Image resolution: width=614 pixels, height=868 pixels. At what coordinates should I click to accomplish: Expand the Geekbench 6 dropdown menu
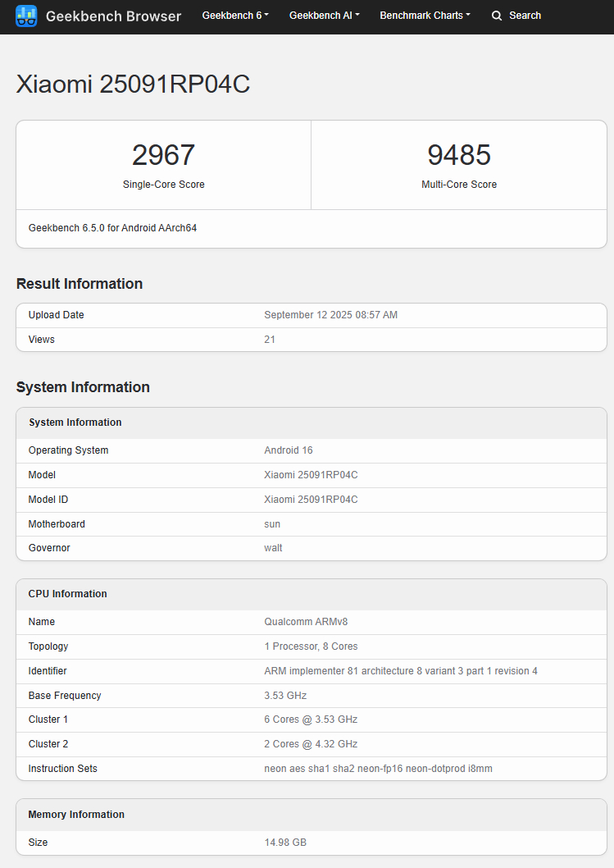click(235, 16)
